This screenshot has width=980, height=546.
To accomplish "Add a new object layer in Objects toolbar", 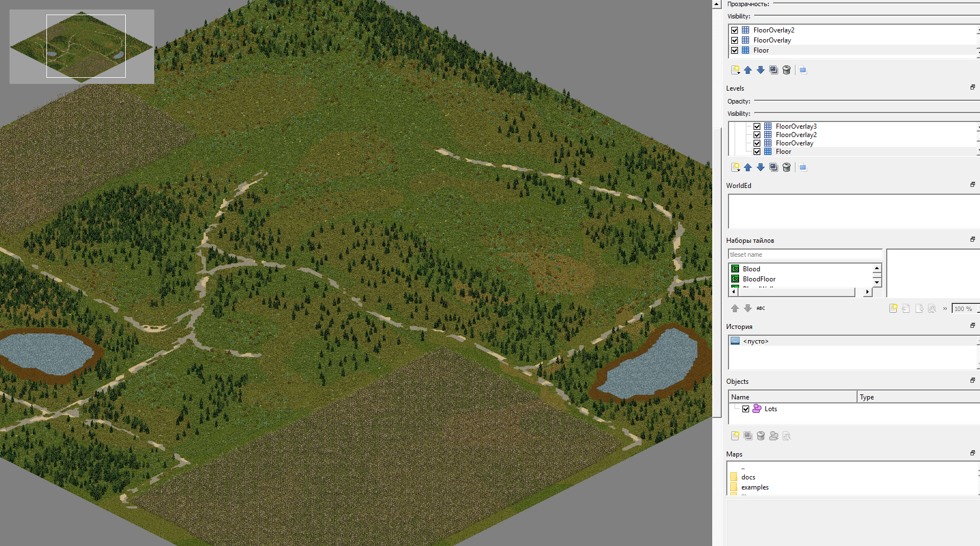I will 735,436.
